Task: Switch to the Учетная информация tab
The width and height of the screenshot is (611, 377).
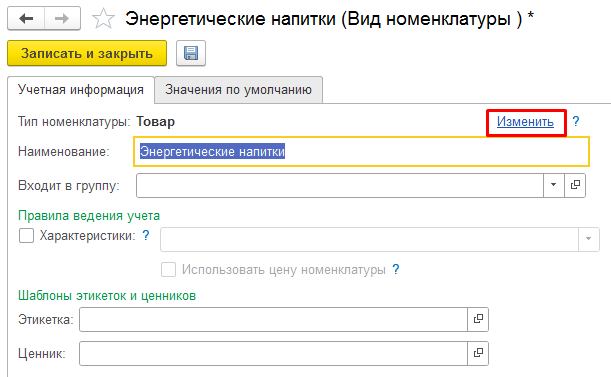Action: tap(81, 90)
